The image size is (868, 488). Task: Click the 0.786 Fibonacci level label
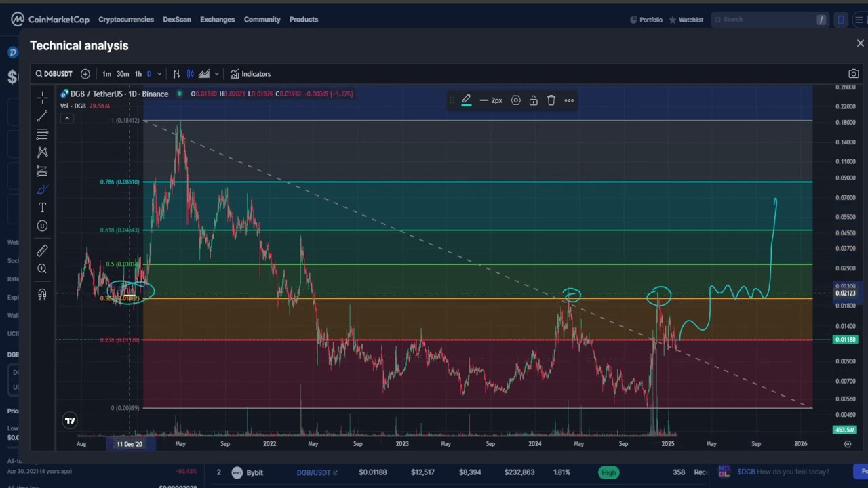point(119,182)
